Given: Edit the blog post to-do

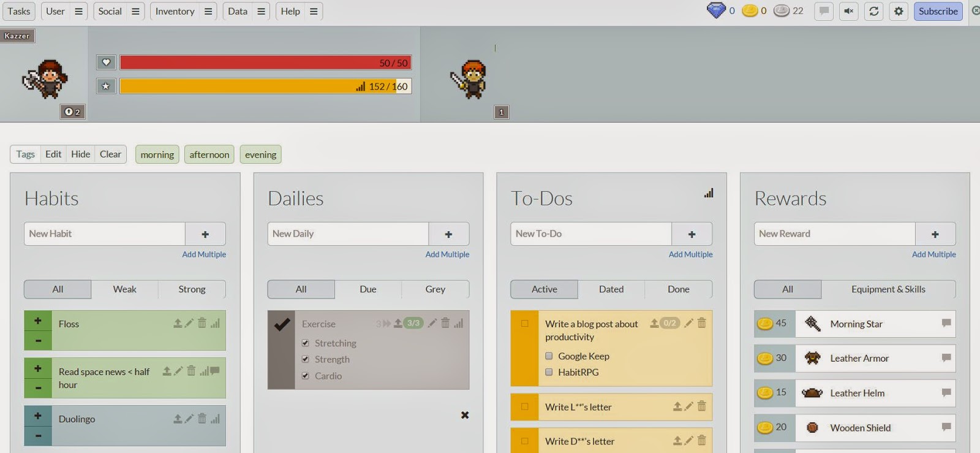Looking at the screenshot, I should click(x=689, y=323).
